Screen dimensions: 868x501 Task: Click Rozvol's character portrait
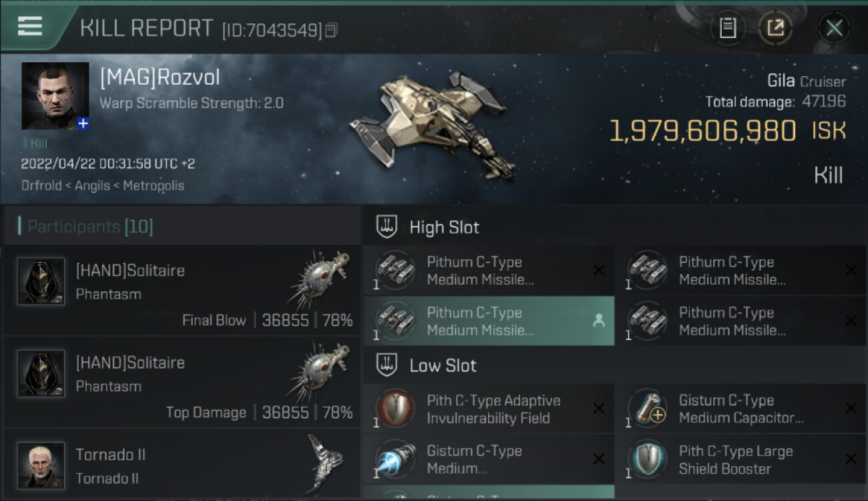55,96
